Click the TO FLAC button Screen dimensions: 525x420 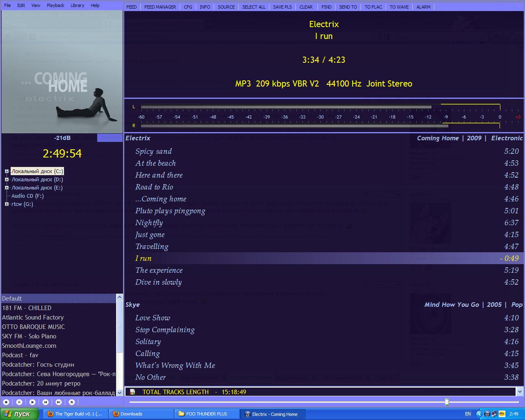pos(373,7)
